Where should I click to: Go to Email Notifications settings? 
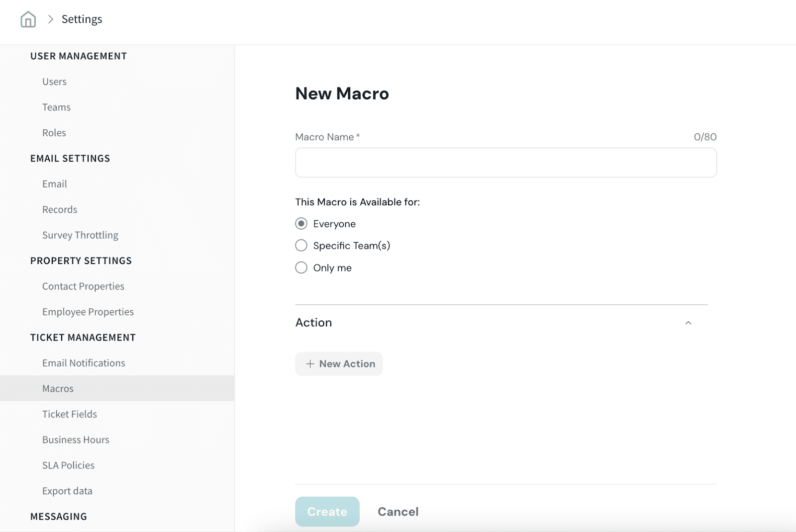[84, 363]
